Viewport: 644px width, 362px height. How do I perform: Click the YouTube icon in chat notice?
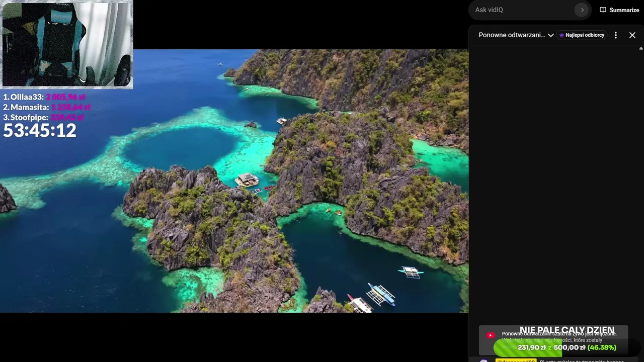tap(491, 335)
